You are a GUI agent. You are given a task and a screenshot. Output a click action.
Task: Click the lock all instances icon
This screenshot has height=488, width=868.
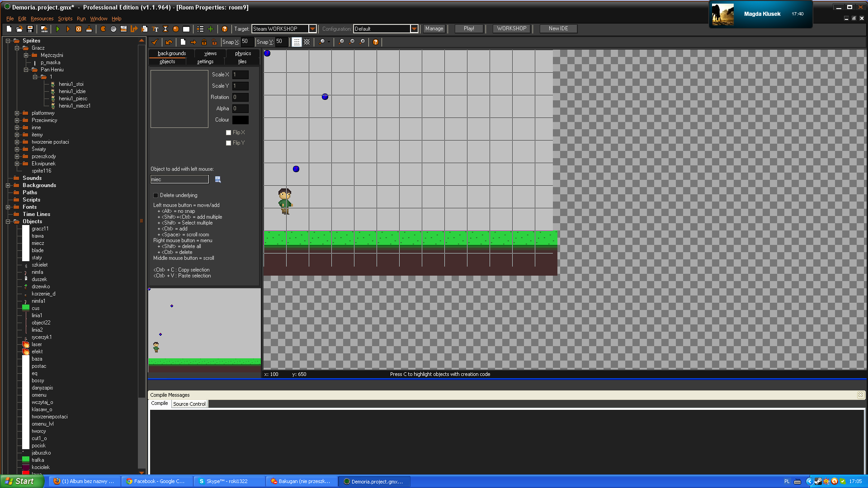(204, 42)
